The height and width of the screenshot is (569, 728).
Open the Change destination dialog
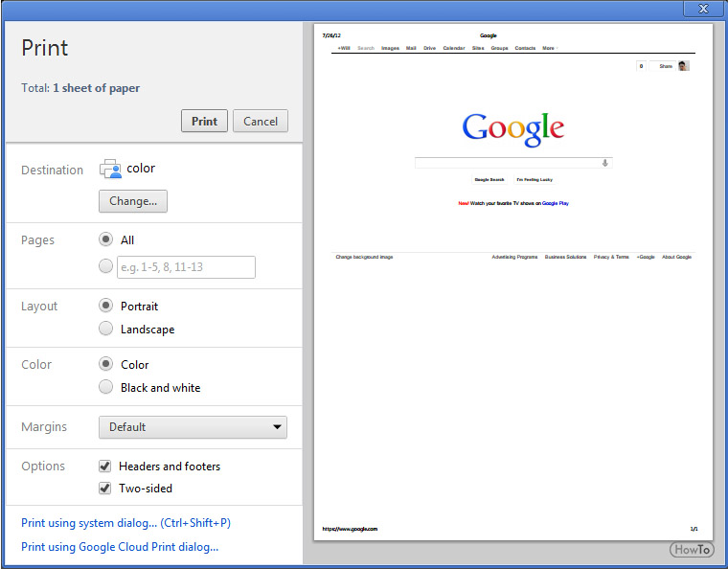pos(133,201)
